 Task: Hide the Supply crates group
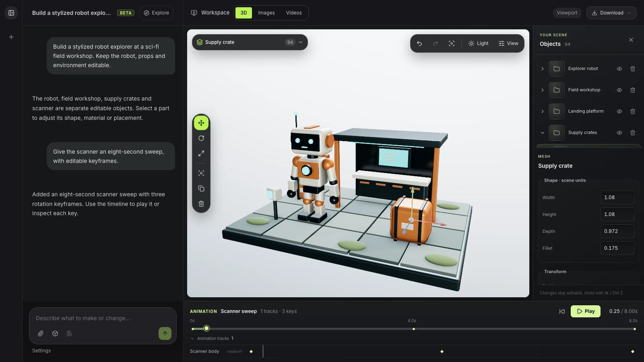619,133
